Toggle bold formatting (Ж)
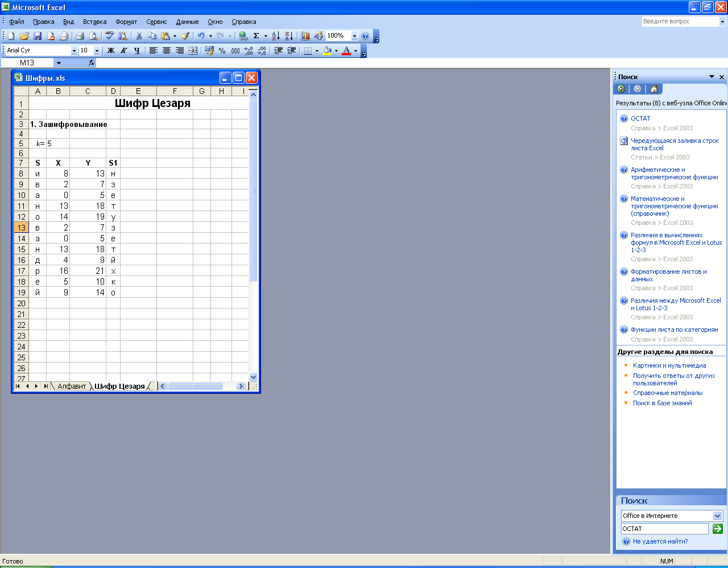The height and width of the screenshot is (568, 728). 111,51
